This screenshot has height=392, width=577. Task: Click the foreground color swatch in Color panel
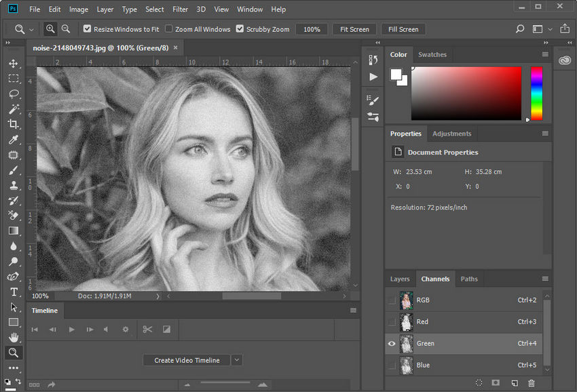click(x=396, y=75)
